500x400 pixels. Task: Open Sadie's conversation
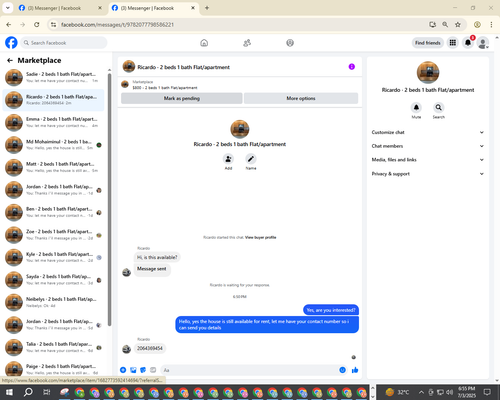coord(53,77)
